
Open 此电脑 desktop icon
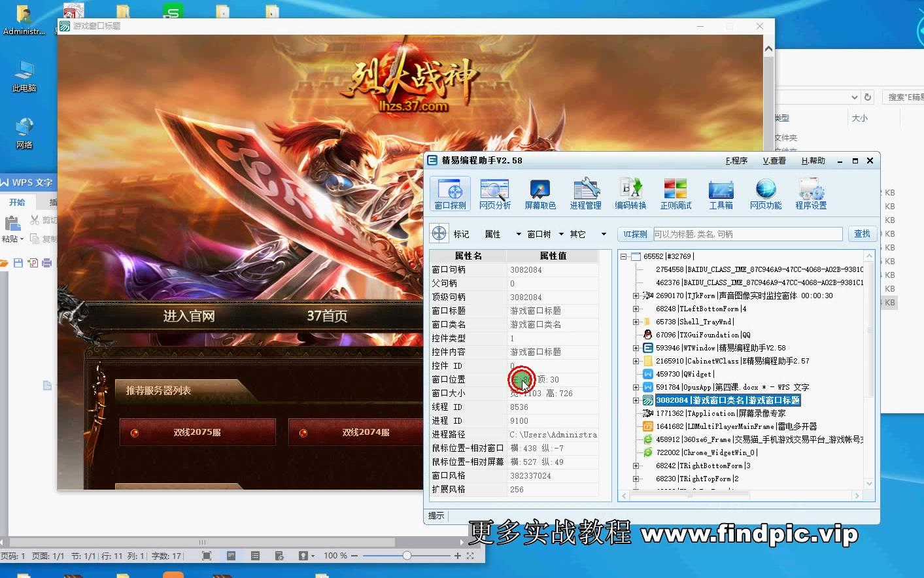[24, 76]
